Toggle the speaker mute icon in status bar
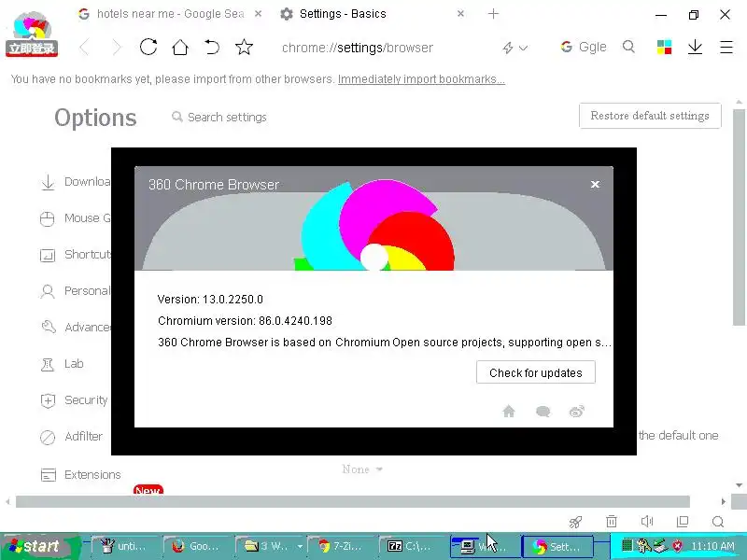The image size is (747, 560). pyautogui.click(x=647, y=522)
